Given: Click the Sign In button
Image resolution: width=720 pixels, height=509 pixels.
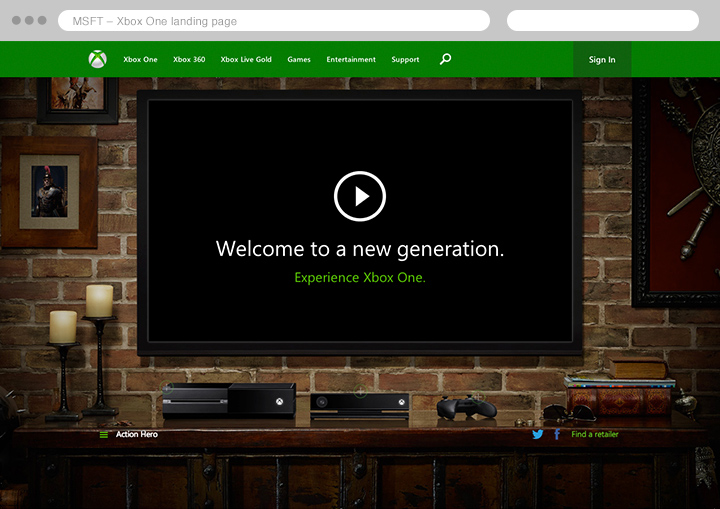Looking at the screenshot, I should click(602, 59).
